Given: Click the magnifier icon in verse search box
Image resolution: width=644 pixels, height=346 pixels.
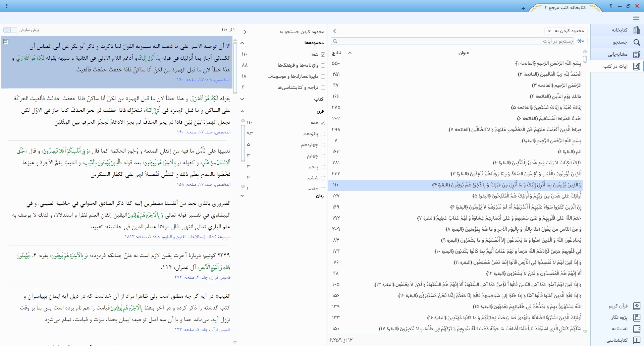Looking at the screenshot, I should 335,41.
